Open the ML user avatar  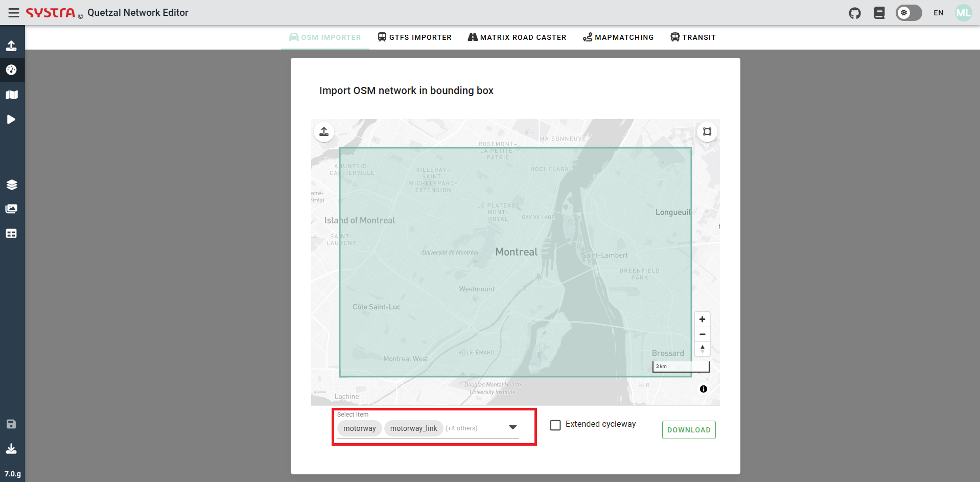[964, 13]
